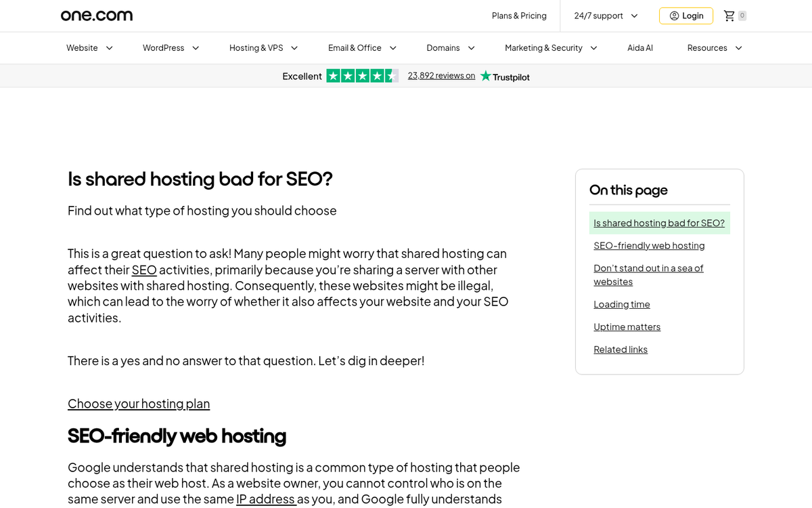Open Plans & Pricing
Screen dimensions: 812x508
pyautogui.click(x=519, y=15)
